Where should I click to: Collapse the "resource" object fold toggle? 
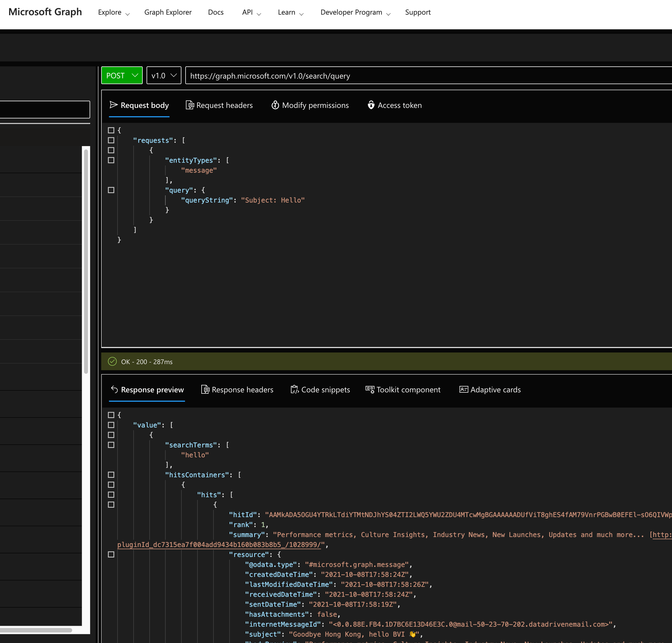[x=111, y=554]
